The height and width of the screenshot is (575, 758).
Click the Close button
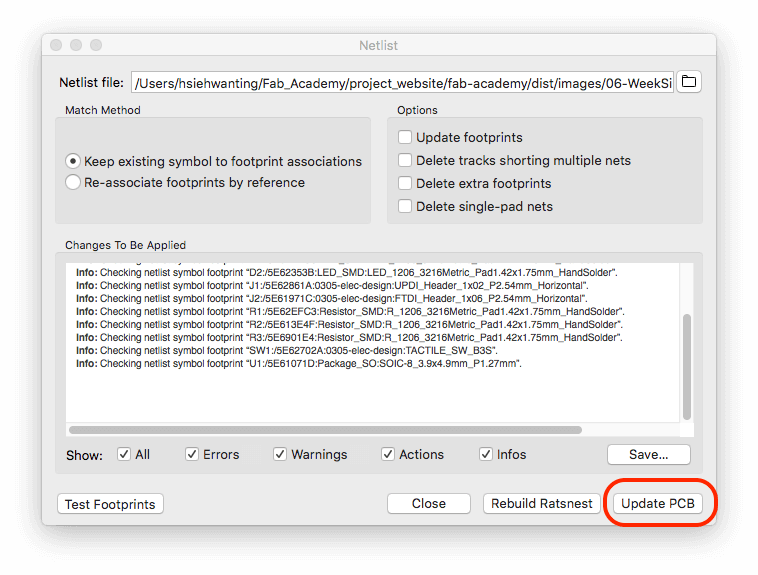click(428, 504)
